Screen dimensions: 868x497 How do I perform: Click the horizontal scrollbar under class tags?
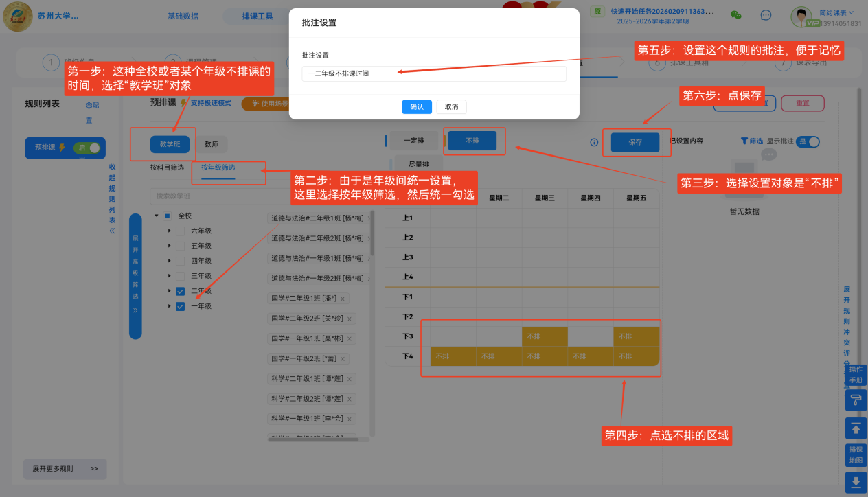(313, 439)
